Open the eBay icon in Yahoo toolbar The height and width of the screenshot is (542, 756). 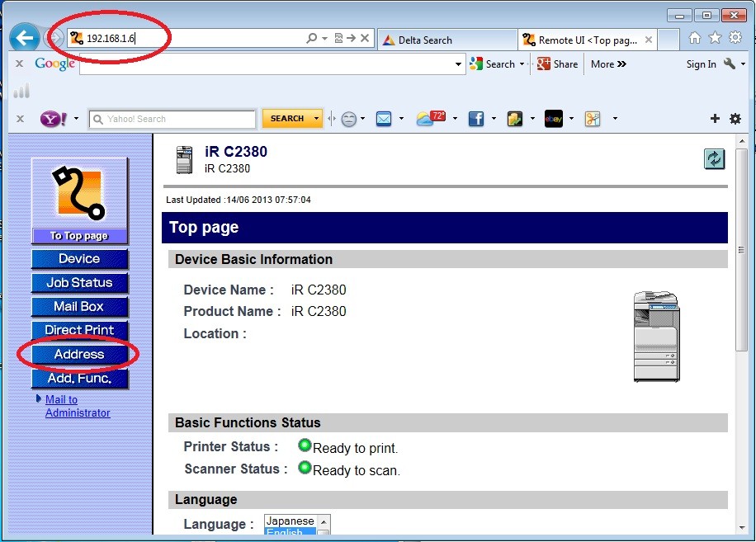point(554,119)
